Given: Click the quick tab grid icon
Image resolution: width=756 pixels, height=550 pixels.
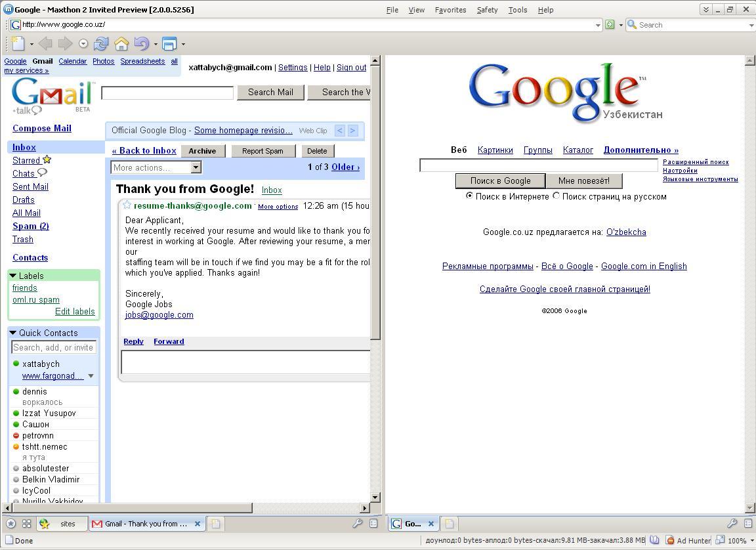Looking at the screenshot, I should pos(27,524).
